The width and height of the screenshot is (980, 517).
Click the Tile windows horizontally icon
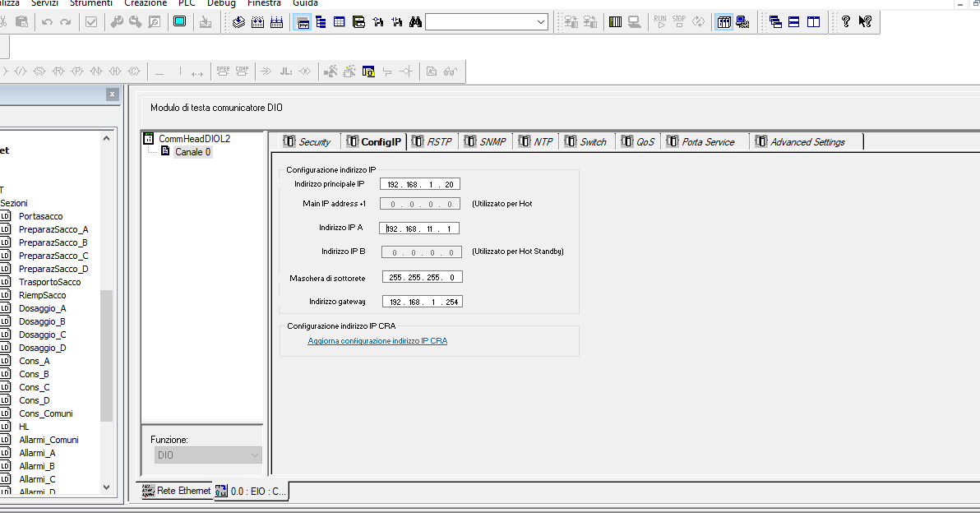coord(793,22)
